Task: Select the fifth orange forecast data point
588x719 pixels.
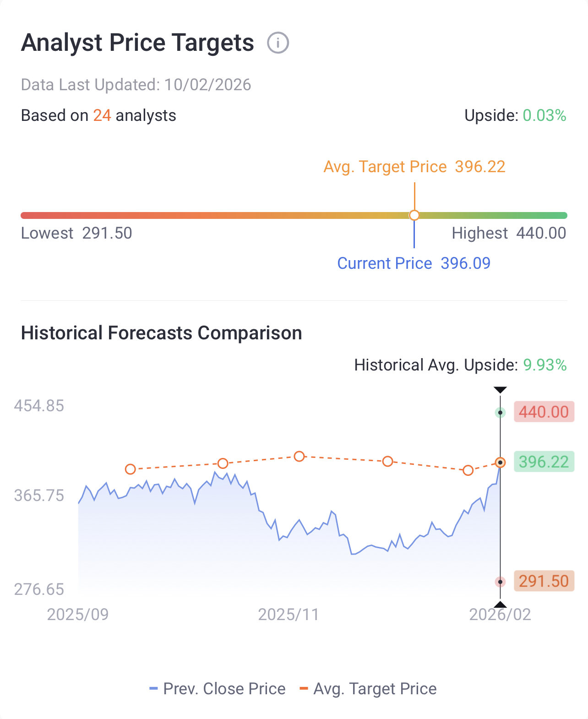Action: pyautogui.click(x=468, y=470)
